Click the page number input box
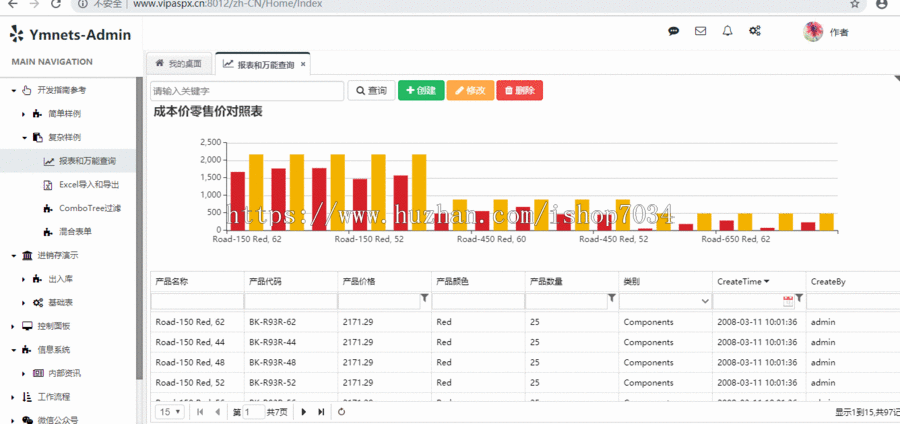 254,411
